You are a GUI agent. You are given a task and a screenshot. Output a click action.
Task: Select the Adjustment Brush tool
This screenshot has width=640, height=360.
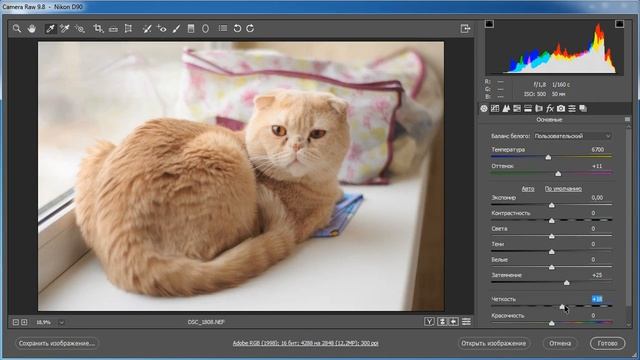point(176,29)
